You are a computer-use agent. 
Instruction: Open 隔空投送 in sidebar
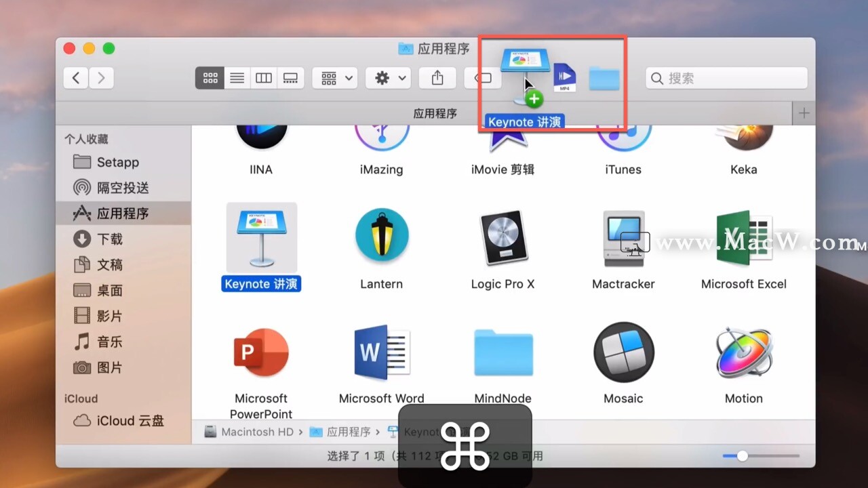click(123, 188)
